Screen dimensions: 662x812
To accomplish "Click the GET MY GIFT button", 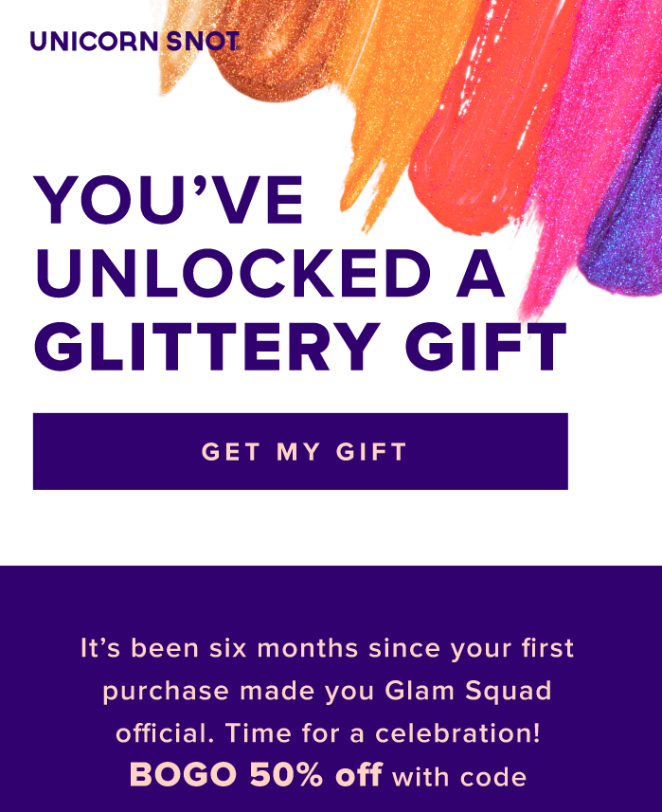I will point(301,452).
